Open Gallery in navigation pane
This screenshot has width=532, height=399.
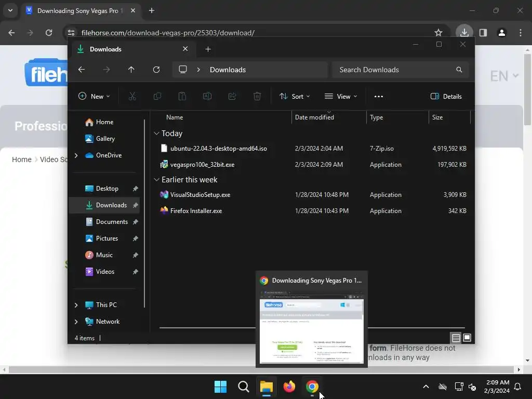click(x=105, y=139)
